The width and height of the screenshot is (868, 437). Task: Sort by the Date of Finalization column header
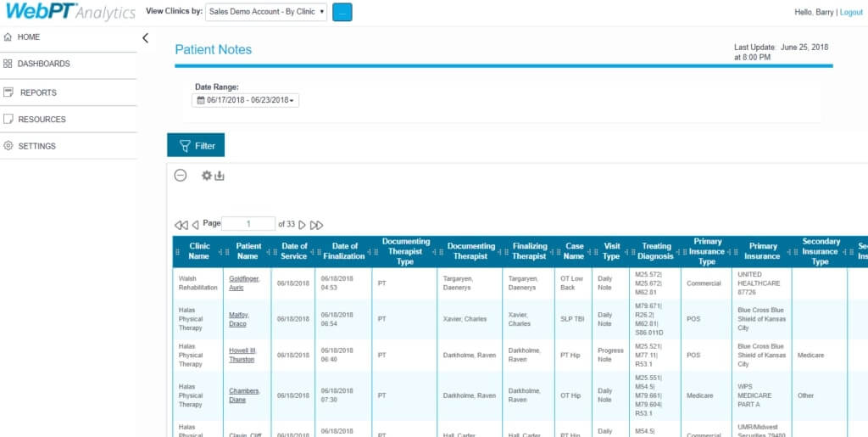tap(344, 251)
